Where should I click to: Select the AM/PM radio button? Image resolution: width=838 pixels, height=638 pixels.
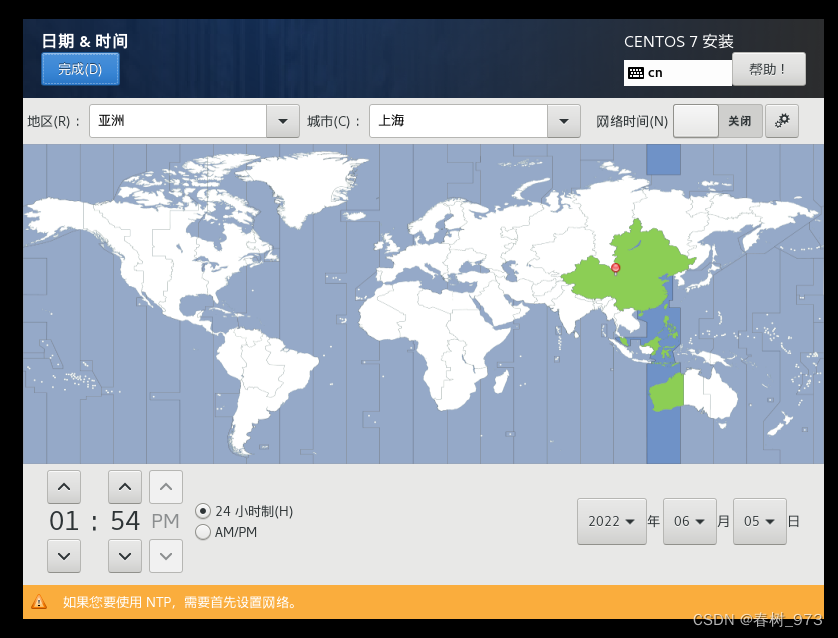pos(203,532)
